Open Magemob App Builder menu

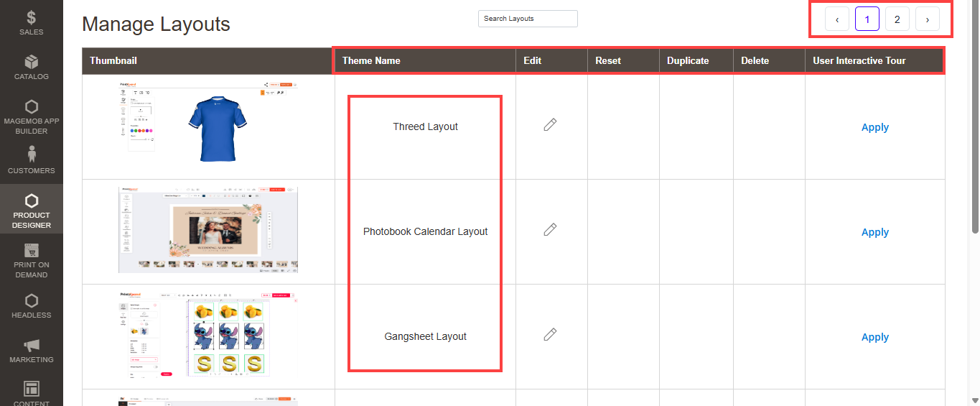(x=31, y=117)
